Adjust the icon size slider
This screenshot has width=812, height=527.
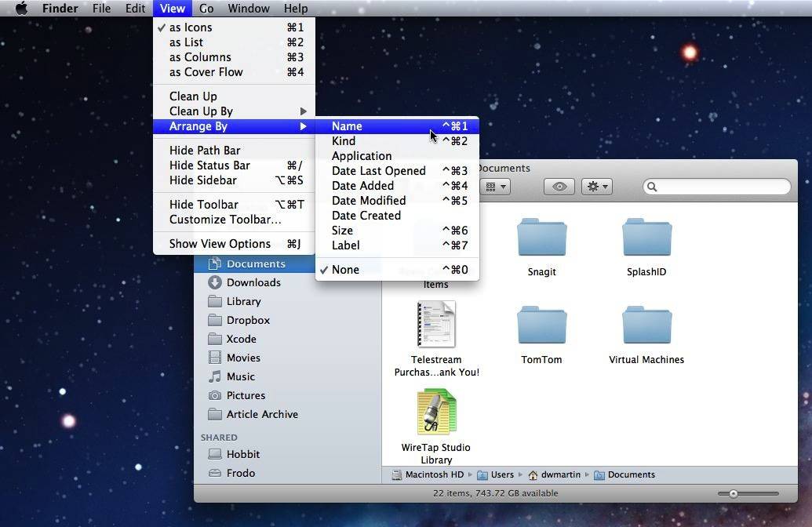point(733,493)
